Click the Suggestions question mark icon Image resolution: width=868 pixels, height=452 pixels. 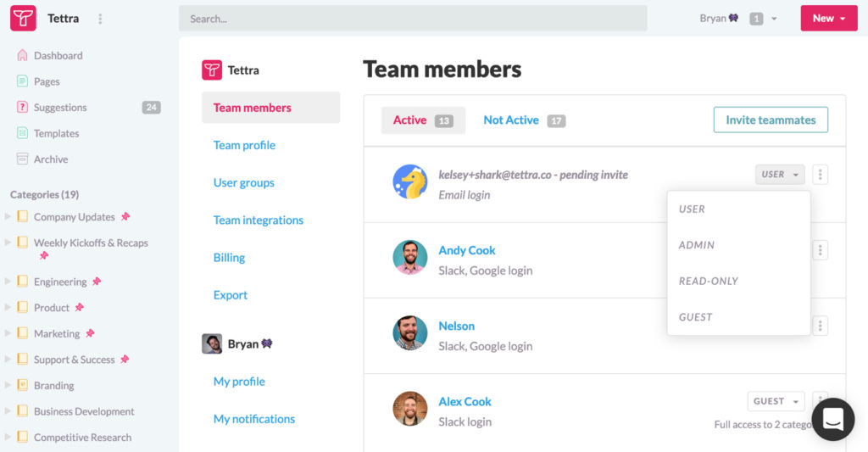click(x=22, y=108)
